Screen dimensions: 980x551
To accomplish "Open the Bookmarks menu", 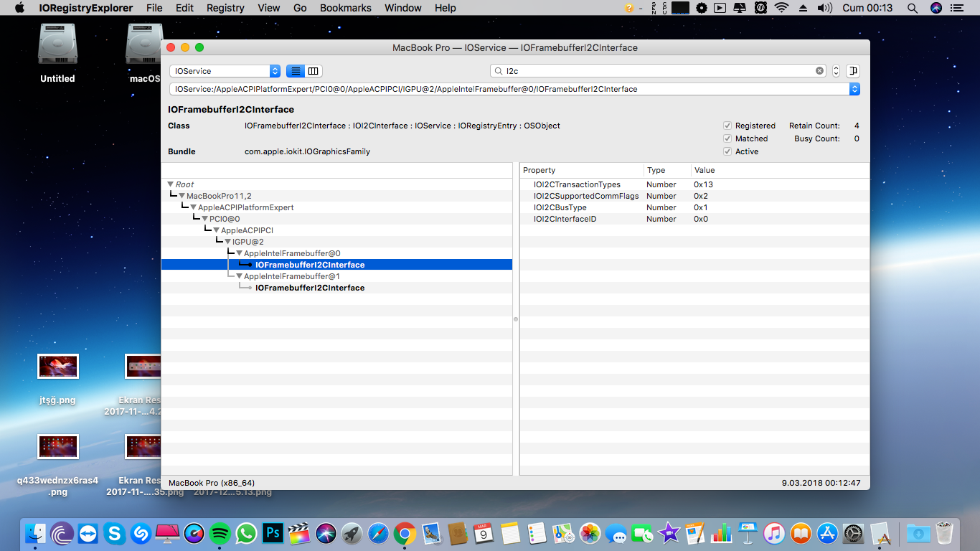I will click(345, 8).
